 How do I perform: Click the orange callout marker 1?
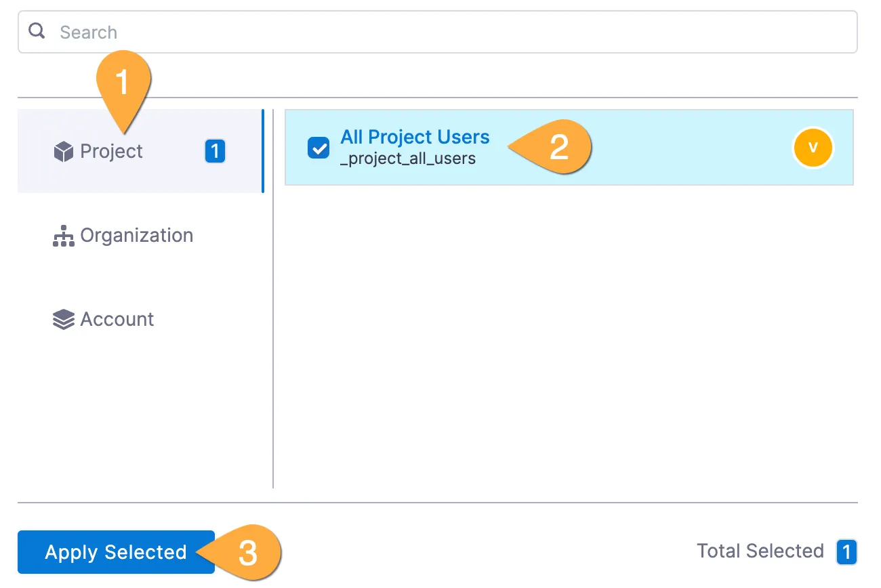point(123,83)
